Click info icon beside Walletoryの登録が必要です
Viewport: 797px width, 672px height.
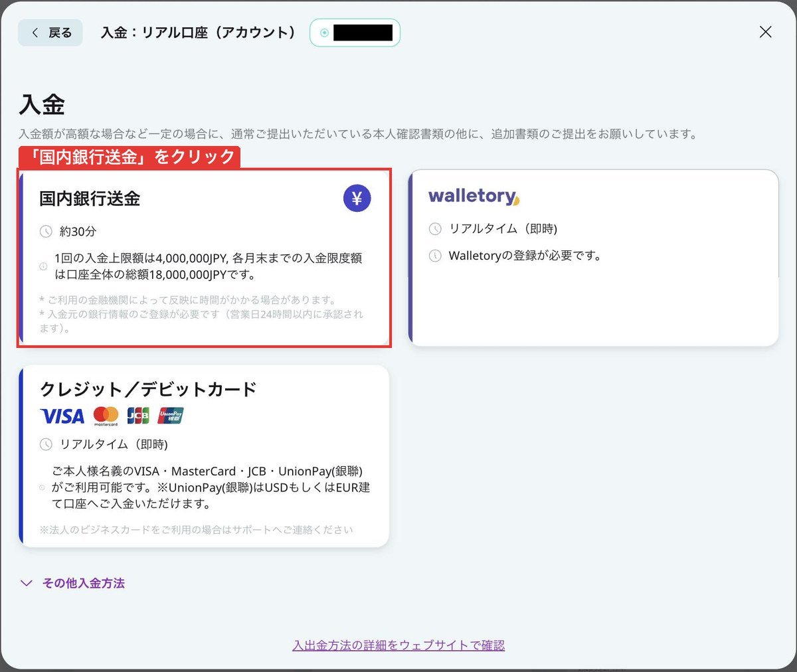[x=435, y=256]
